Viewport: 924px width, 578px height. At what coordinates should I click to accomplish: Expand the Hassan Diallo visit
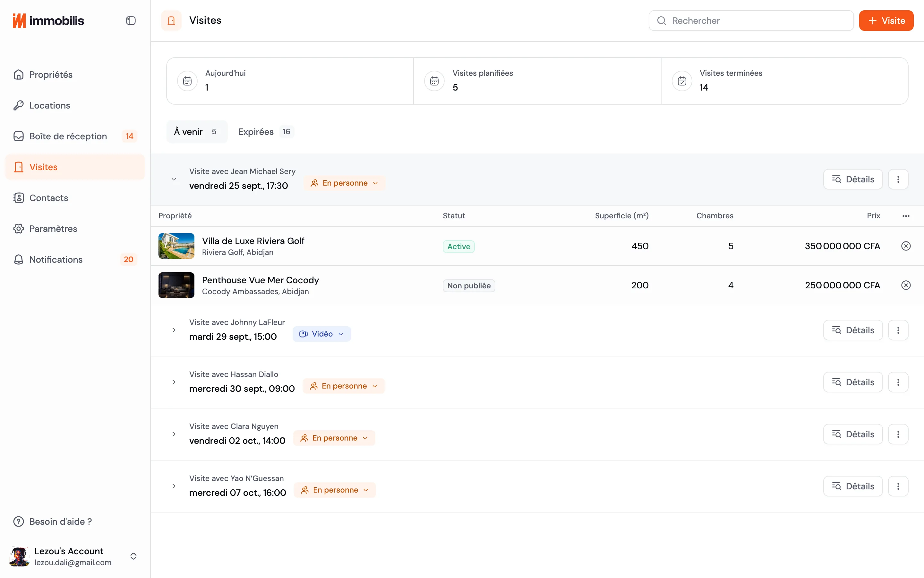tap(174, 382)
